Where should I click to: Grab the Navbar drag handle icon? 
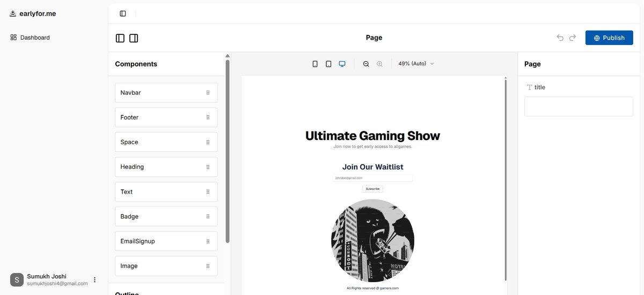coord(208,93)
